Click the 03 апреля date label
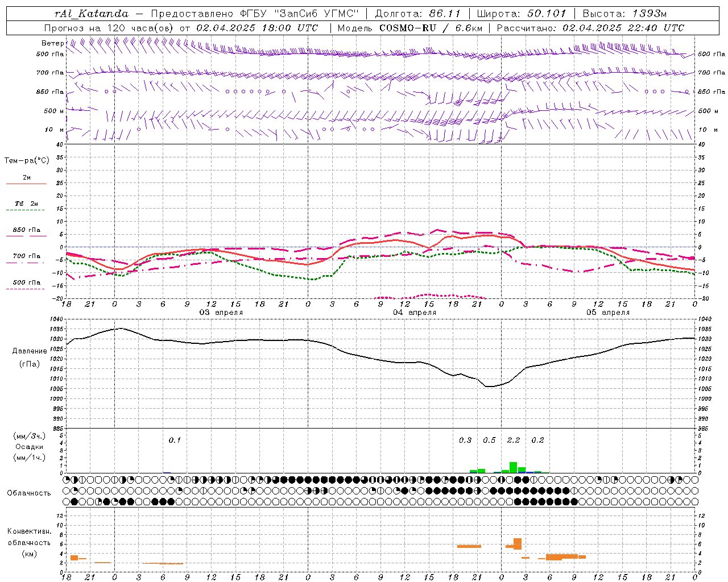The image size is (728, 582). [x=221, y=313]
